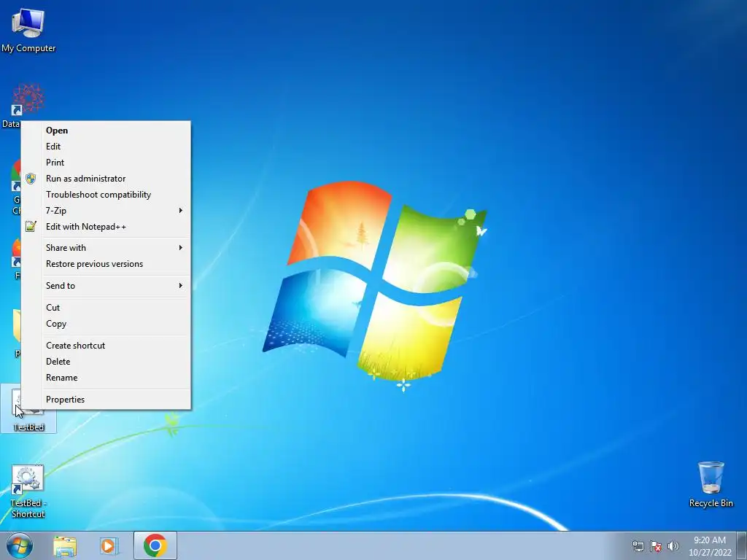Select Restore previous versions

click(x=107, y=264)
